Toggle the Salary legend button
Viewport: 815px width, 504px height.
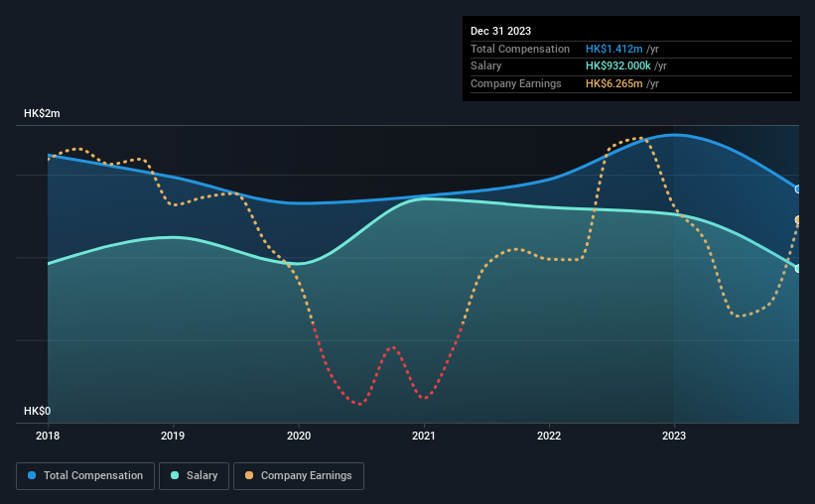194,476
